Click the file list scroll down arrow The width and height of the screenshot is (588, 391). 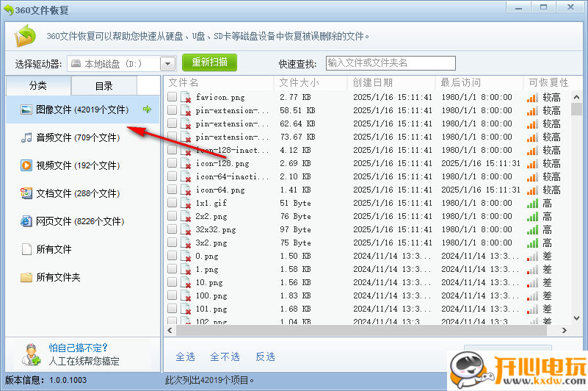pos(576,318)
